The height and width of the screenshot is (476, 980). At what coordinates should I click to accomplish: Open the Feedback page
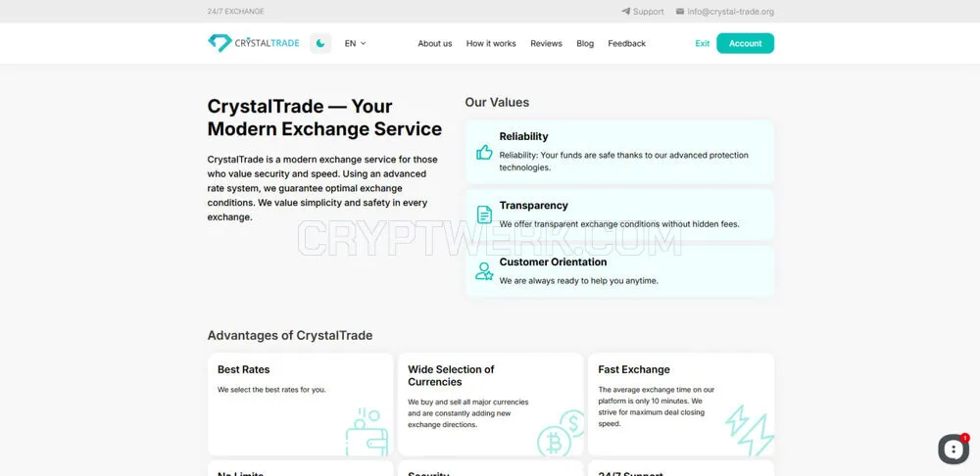coord(627,43)
